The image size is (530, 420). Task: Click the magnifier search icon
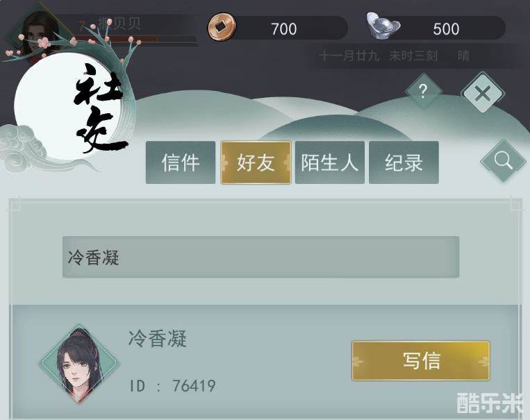point(504,161)
